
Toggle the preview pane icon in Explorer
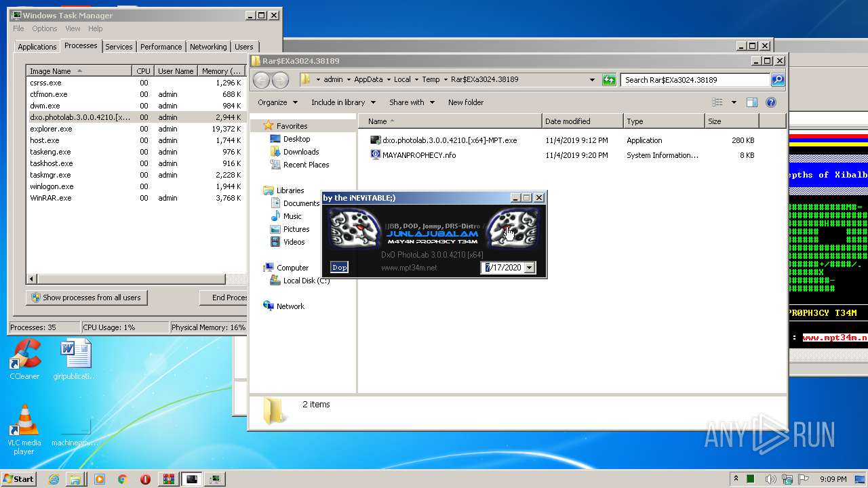751,102
